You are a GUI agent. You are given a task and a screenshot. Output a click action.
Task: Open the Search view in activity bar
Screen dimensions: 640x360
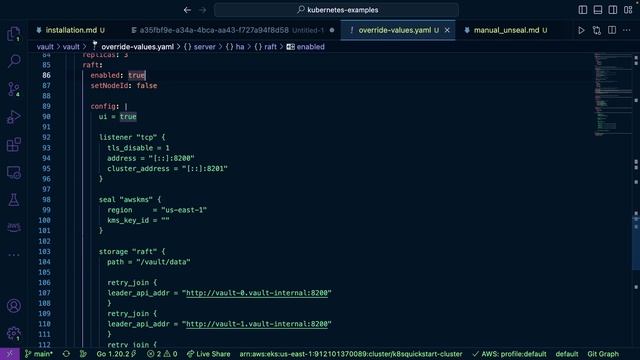point(14,61)
